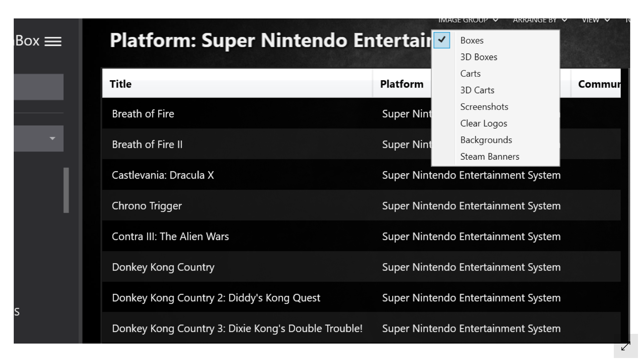Viewport: 644px width, 362px height.
Task: Click the sidebar search input field
Action: click(x=39, y=87)
